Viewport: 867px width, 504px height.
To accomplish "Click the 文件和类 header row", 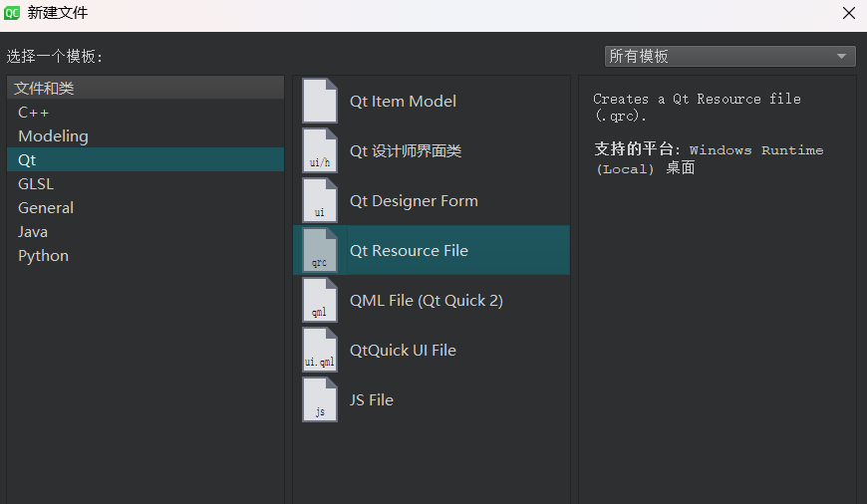I will pos(145,88).
